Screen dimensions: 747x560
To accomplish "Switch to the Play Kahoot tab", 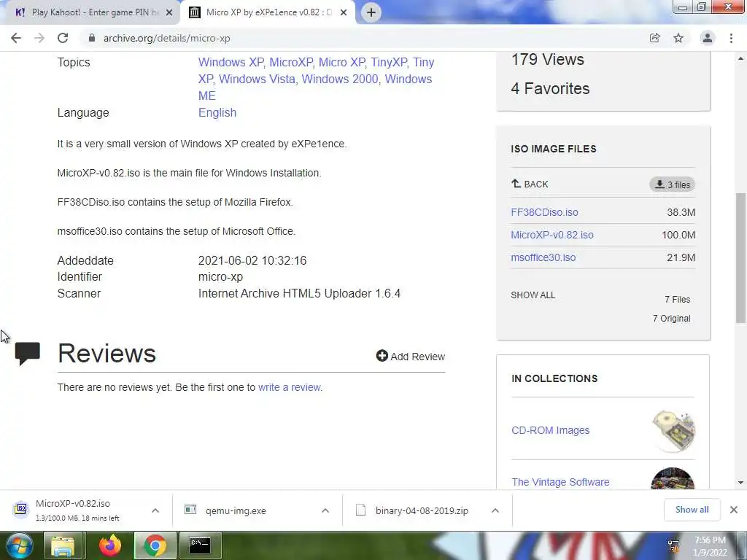I will click(x=90, y=13).
